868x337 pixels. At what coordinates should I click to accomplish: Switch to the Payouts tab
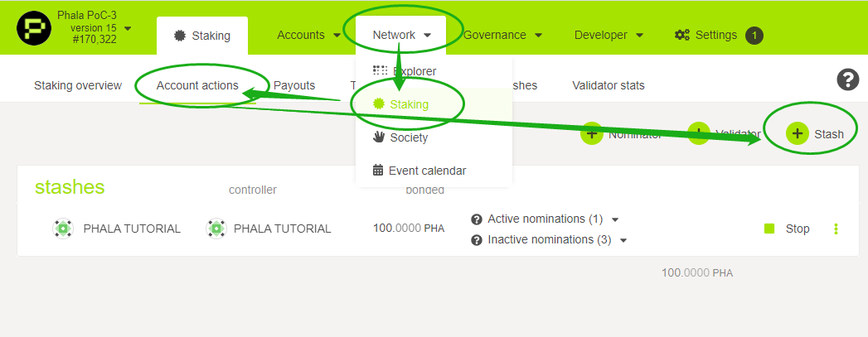click(294, 85)
